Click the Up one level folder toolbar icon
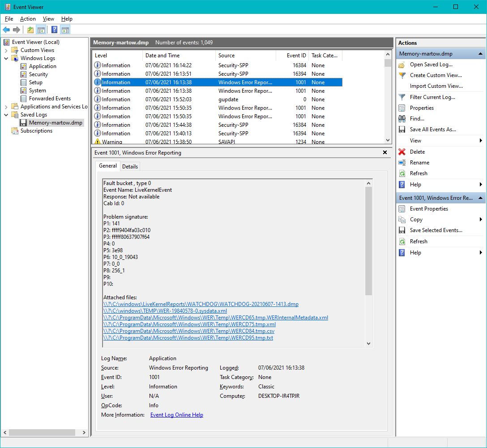This screenshot has height=448, width=487. tap(30, 30)
